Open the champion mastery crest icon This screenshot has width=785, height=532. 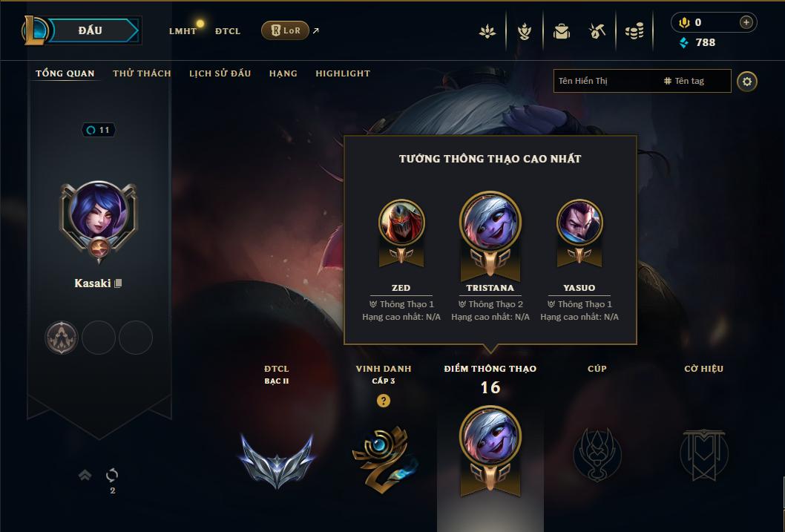[524, 31]
